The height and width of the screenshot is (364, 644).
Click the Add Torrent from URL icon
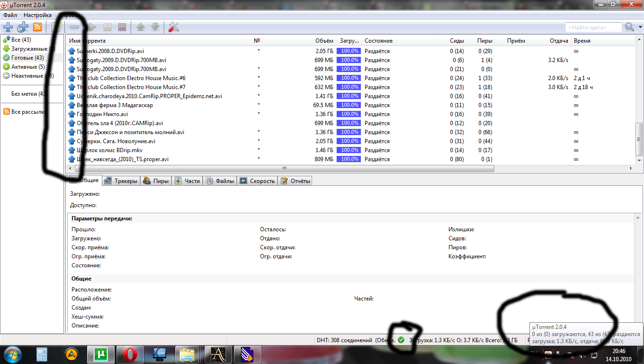(x=23, y=27)
